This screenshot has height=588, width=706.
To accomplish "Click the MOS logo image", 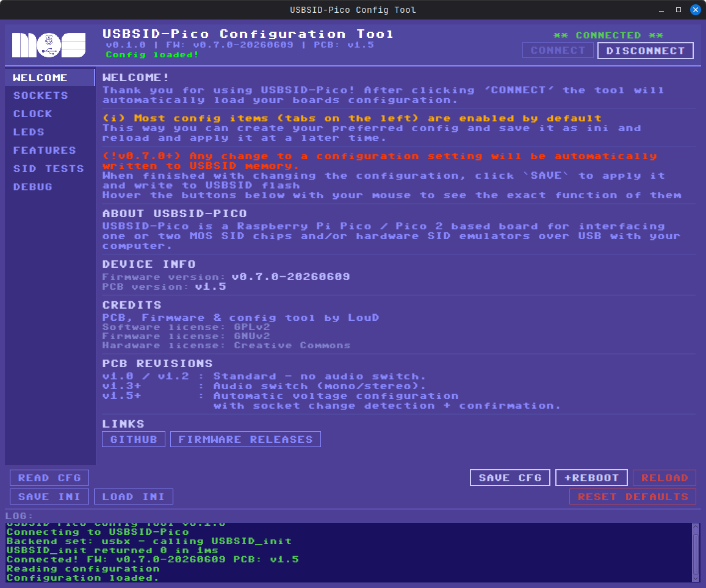I will pos(49,45).
